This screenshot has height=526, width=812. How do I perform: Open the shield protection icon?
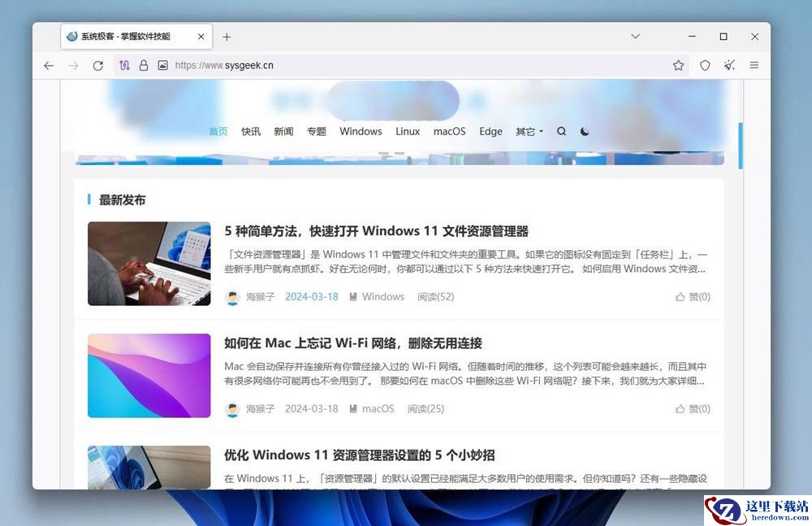(x=705, y=65)
